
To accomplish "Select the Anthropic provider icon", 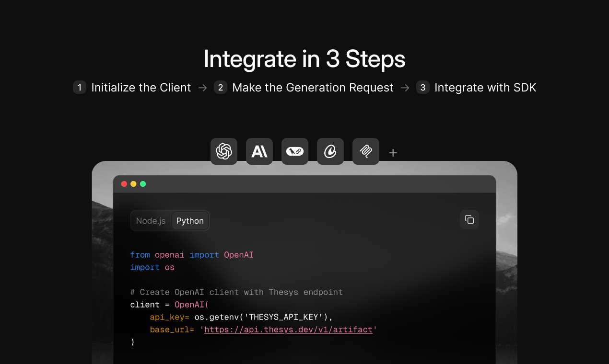I will 259,151.
